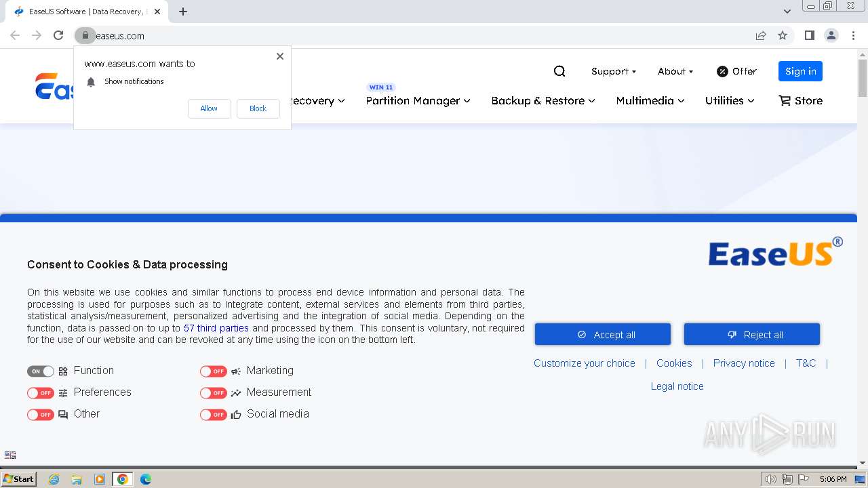Open the Recovery menu chevron

pos(341,101)
